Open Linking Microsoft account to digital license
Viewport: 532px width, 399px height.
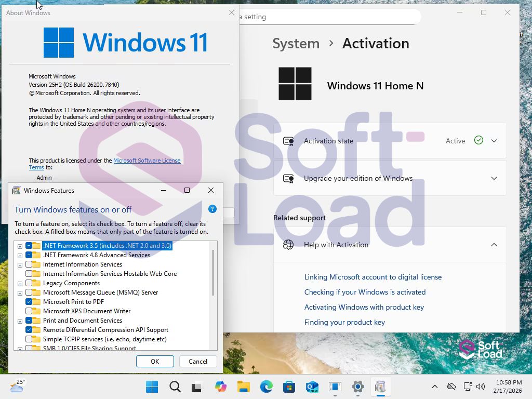pyautogui.click(x=373, y=277)
